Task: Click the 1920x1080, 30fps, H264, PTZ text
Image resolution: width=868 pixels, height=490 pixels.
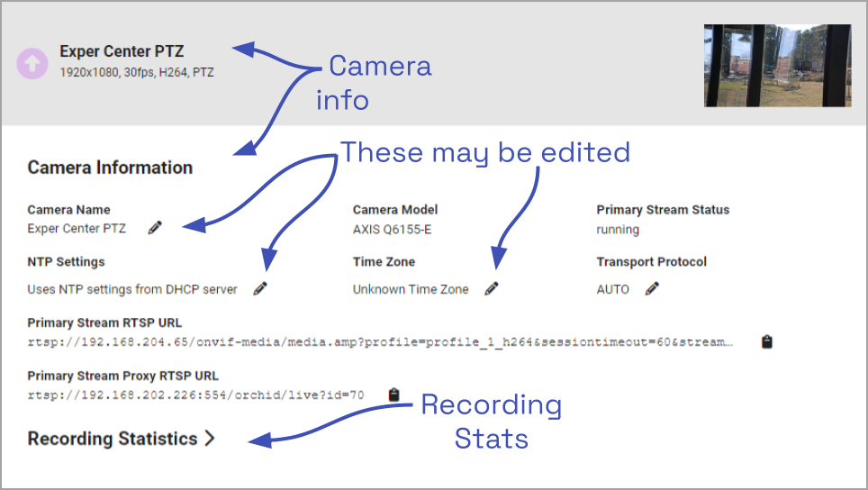Action: click(x=137, y=73)
